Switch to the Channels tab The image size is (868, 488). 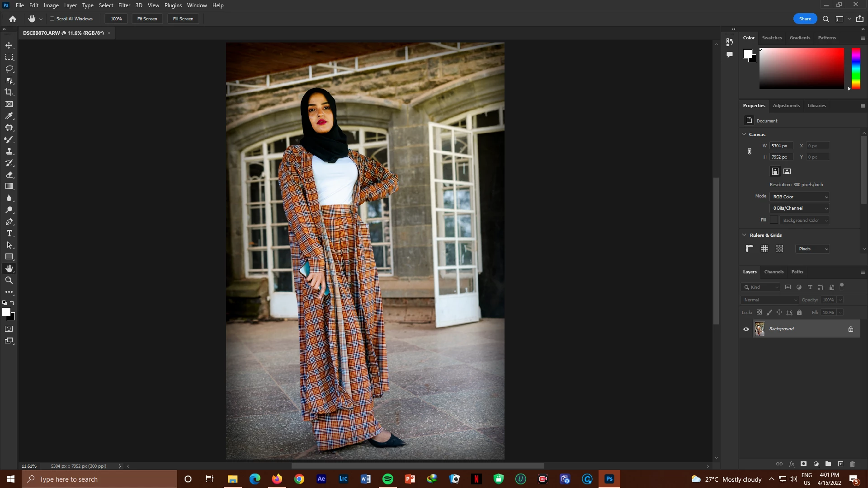pyautogui.click(x=774, y=272)
